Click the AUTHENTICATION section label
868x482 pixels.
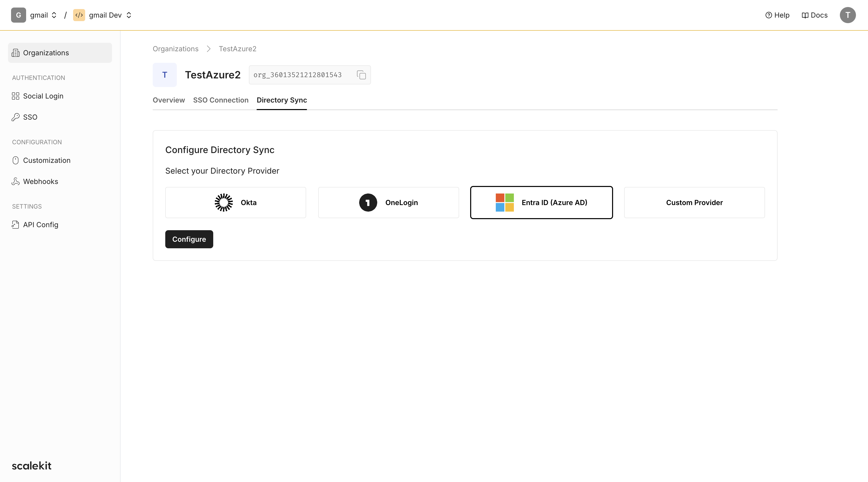point(39,78)
